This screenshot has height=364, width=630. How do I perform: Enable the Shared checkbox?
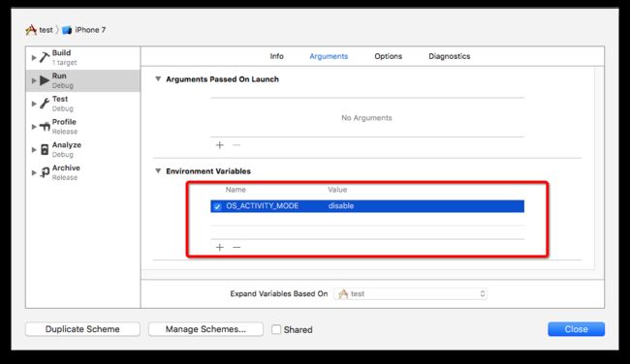[x=276, y=329]
